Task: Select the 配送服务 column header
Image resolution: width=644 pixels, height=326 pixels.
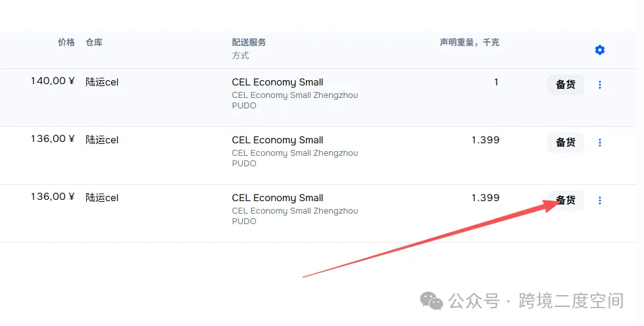Action: 249,42
